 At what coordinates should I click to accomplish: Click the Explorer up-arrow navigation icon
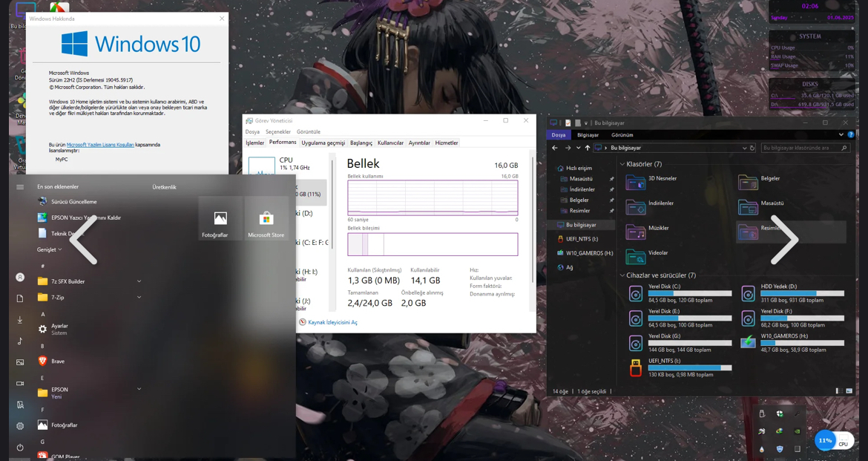[588, 148]
